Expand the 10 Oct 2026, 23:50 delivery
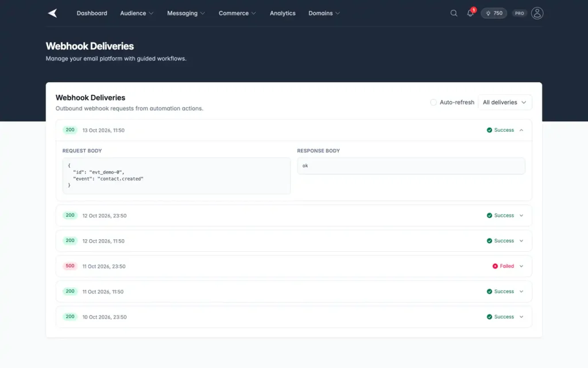This screenshot has width=588, height=368. pos(293,317)
